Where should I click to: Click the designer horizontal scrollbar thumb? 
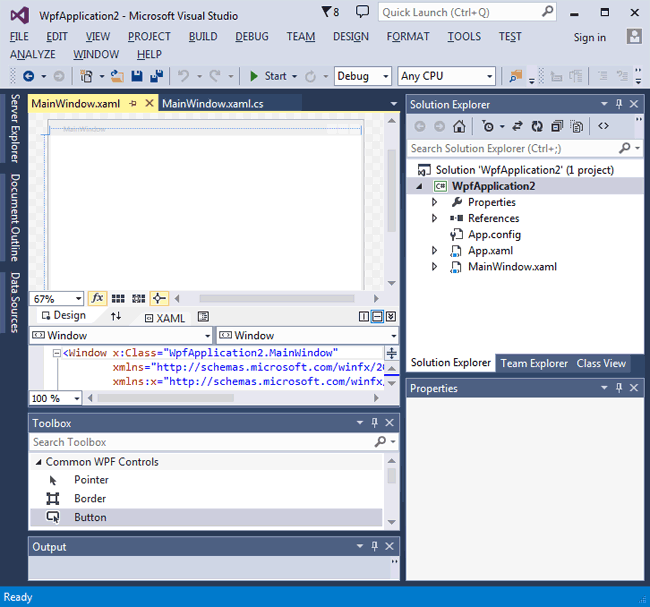pyautogui.click(x=277, y=299)
